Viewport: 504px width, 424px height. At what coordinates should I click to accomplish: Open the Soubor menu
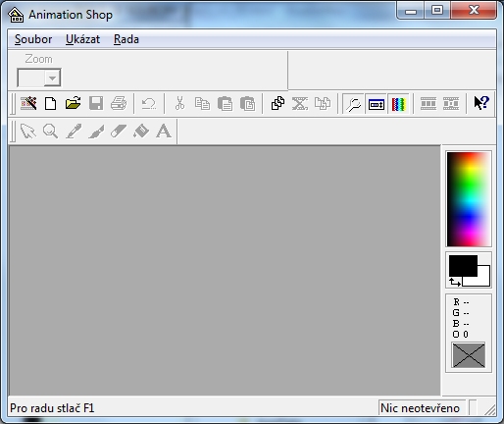coord(33,39)
